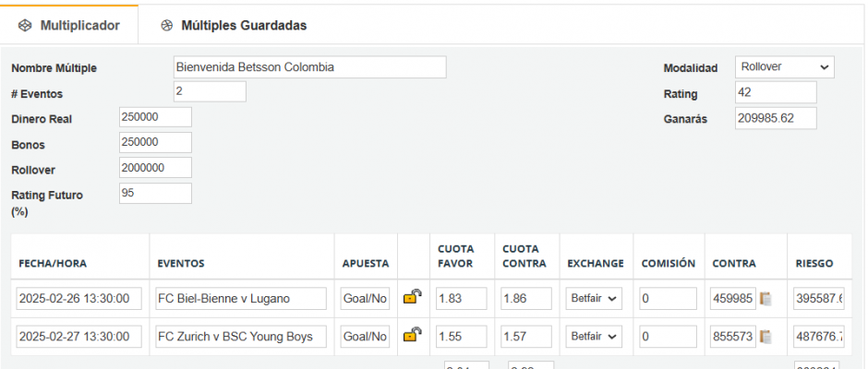
Task: Copy the Contra amount 459985 via clipboard icon
Action: coord(766,299)
